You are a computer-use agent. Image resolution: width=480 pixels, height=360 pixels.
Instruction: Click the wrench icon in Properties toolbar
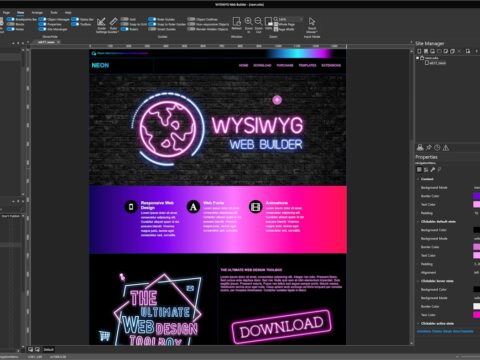coord(433,170)
